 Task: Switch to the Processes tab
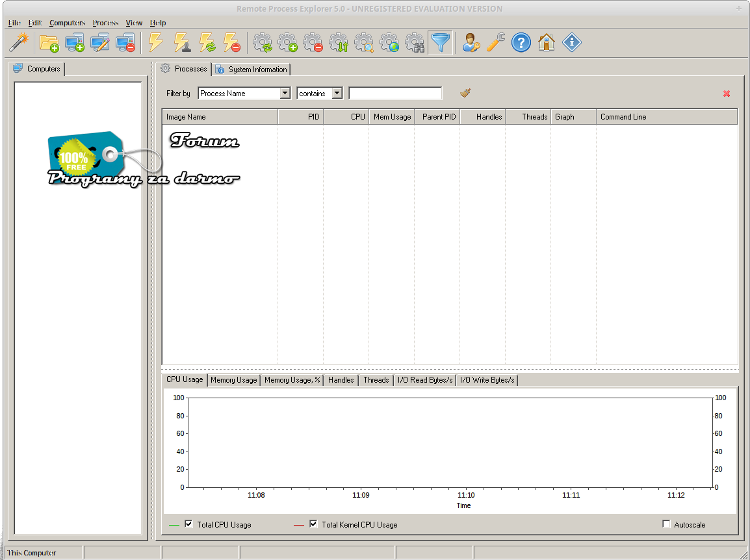click(x=184, y=69)
